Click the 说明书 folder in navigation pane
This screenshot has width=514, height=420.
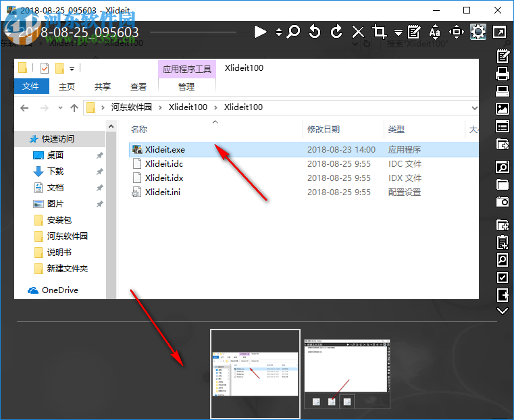click(59, 253)
